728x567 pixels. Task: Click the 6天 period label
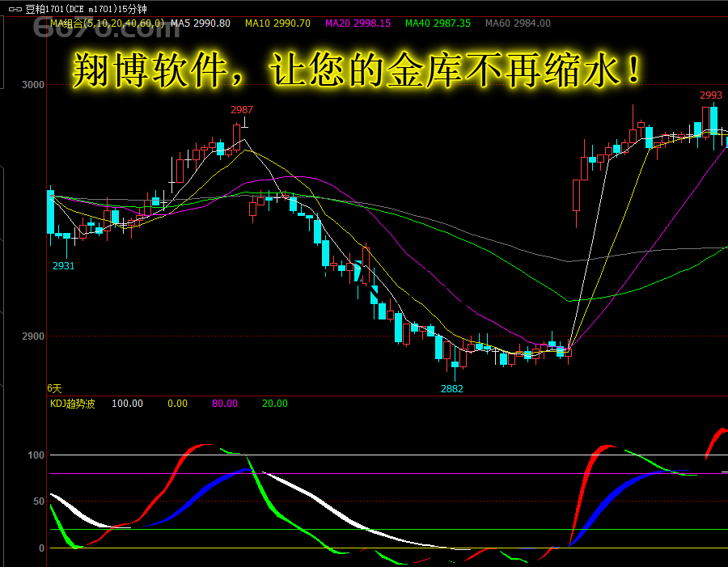click(54, 388)
